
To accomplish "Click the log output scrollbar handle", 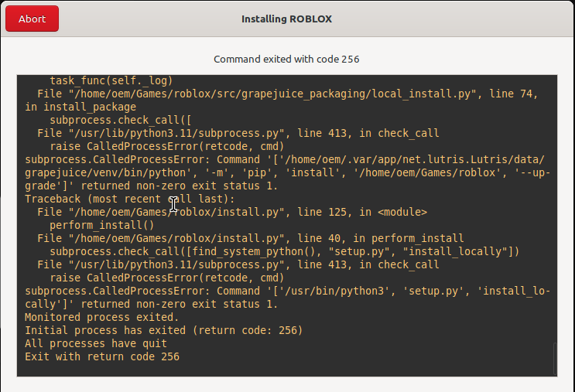I will coord(554,358).
